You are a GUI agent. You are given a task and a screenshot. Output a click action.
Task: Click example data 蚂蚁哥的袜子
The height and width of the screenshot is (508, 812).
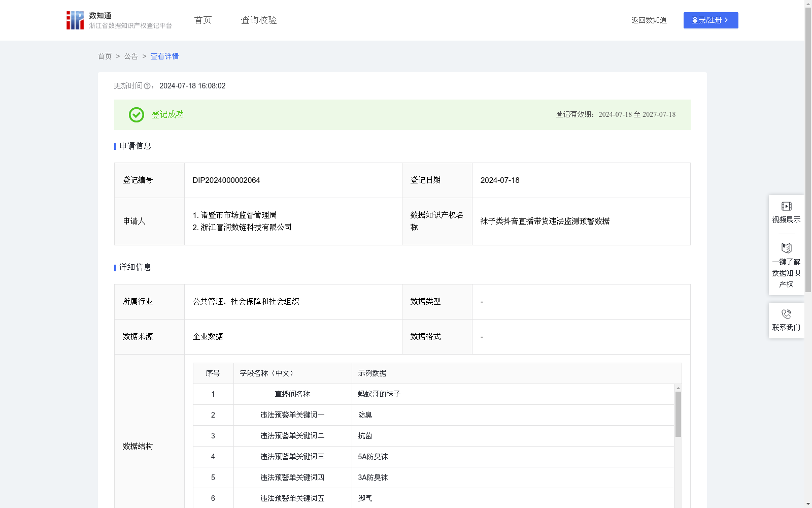[379, 394]
